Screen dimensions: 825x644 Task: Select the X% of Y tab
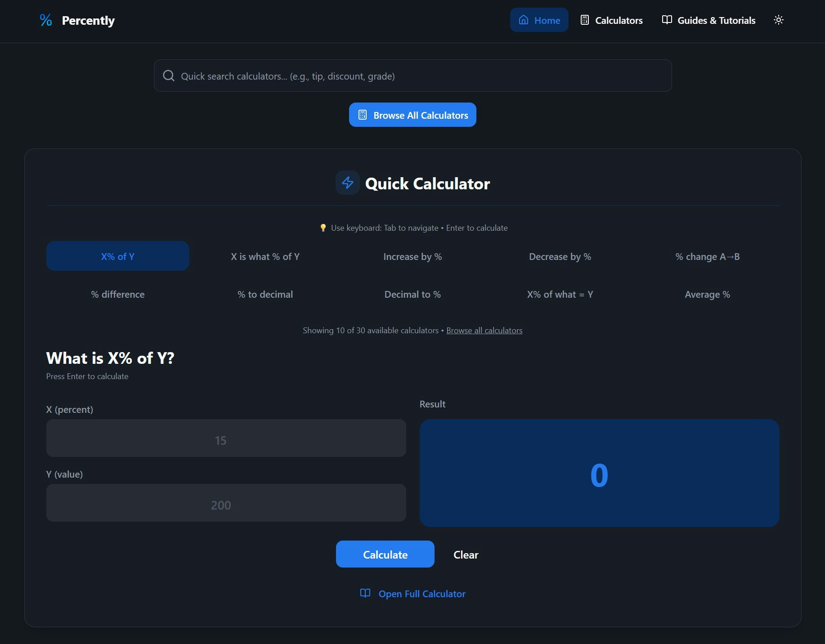118,256
